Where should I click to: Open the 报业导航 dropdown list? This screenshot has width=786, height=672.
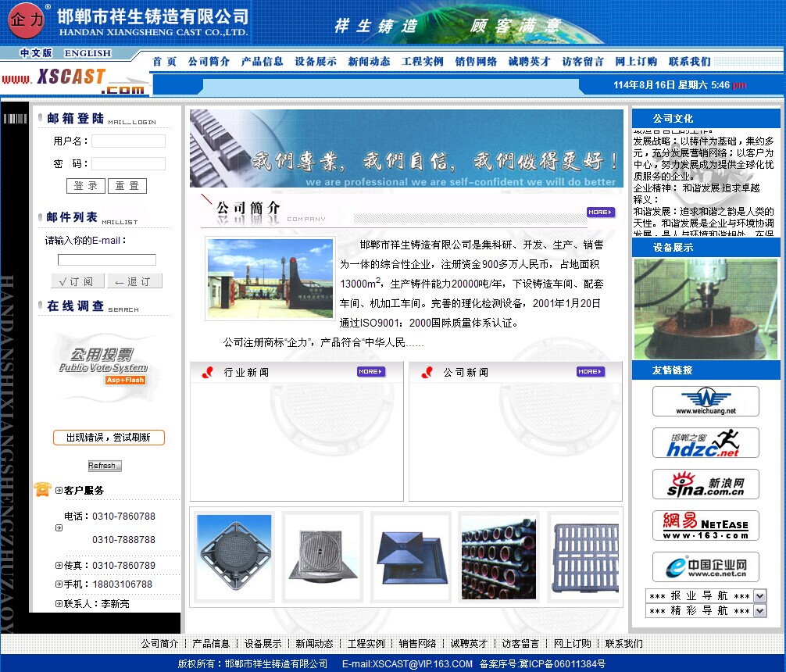point(759,596)
